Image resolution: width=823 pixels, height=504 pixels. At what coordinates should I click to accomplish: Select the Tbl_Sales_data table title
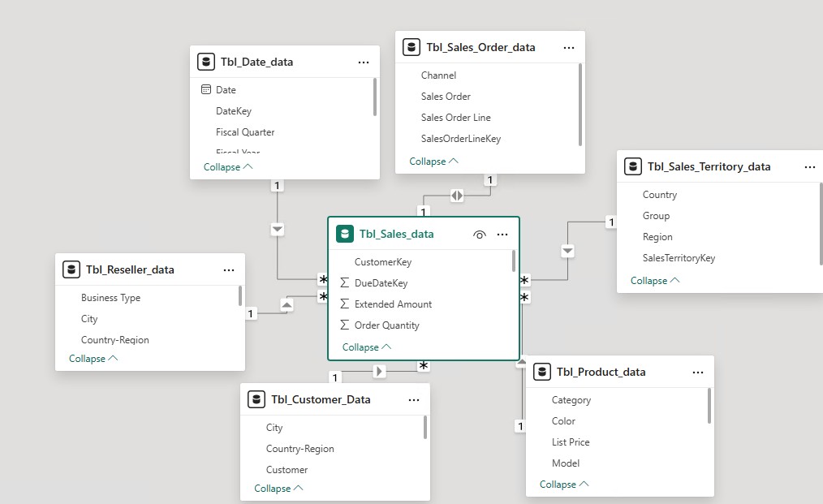click(x=396, y=235)
